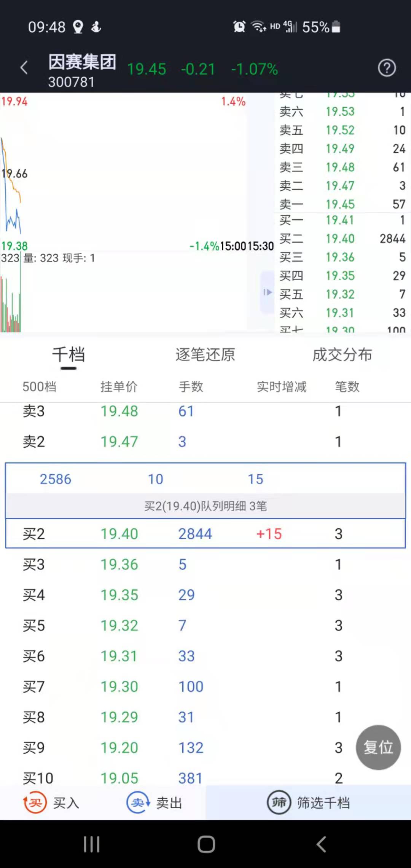The width and height of the screenshot is (411, 868).
Task: Switch to the 千档 tab
Action: (68, 355)
